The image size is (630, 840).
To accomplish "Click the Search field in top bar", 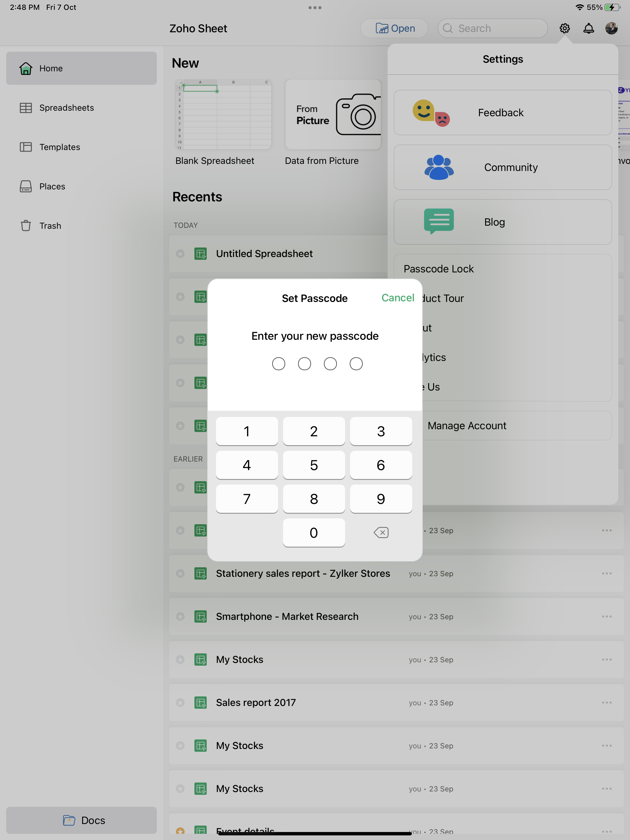I will [x=492, y=29].
